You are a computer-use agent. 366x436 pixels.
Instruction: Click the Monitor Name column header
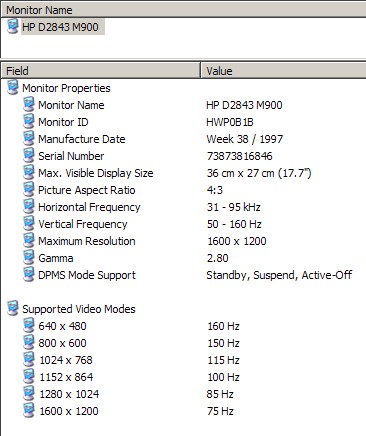183,10
